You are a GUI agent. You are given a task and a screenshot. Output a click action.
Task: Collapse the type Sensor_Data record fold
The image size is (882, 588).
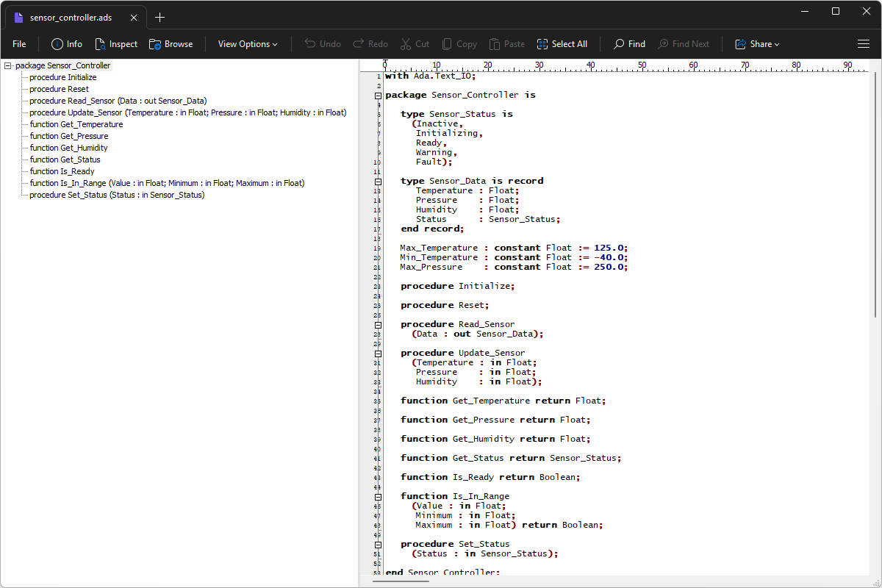pos(378,182)
